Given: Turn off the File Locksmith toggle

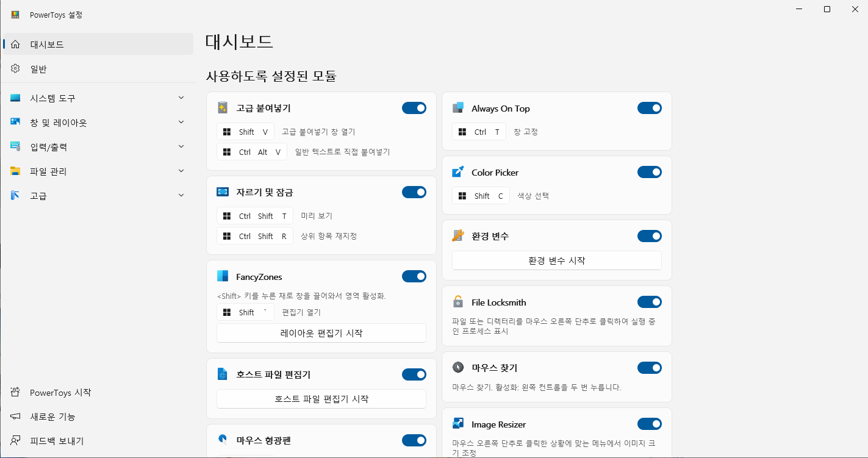Looking at the screenshot, I should 650,302.
